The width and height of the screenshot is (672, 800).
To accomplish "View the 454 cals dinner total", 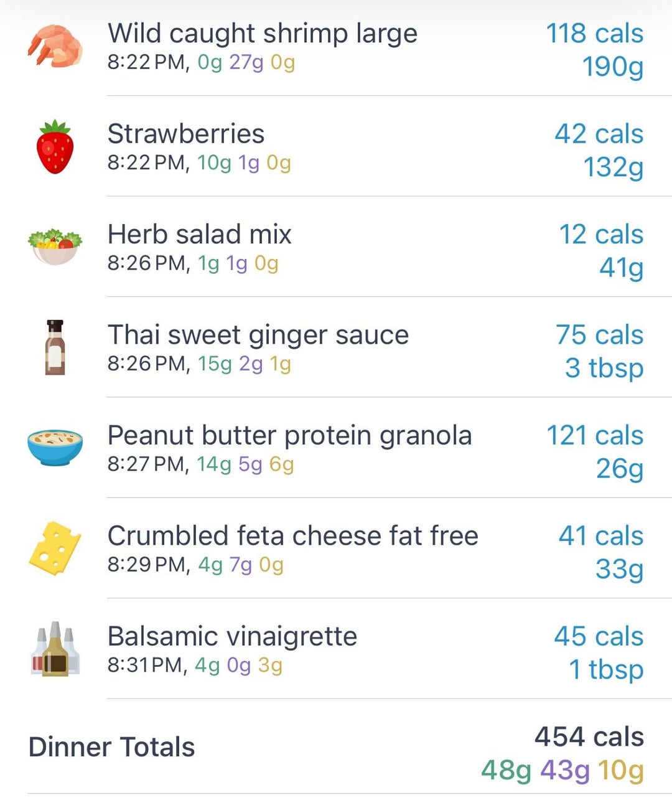I will (589, 736).
